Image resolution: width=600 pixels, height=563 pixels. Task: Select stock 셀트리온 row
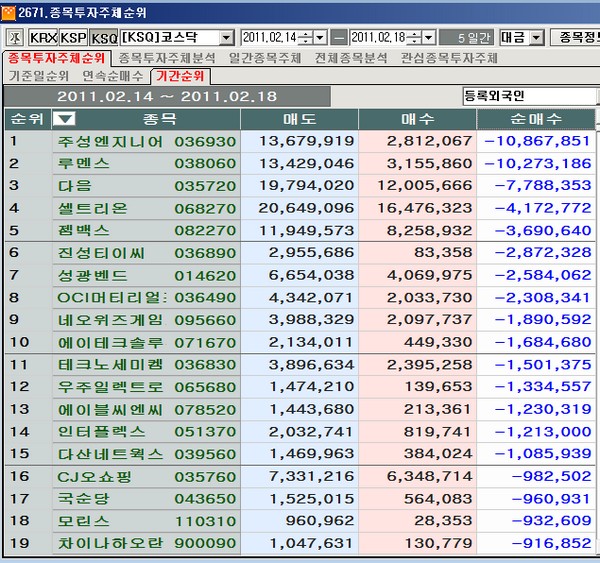point(300,208)
